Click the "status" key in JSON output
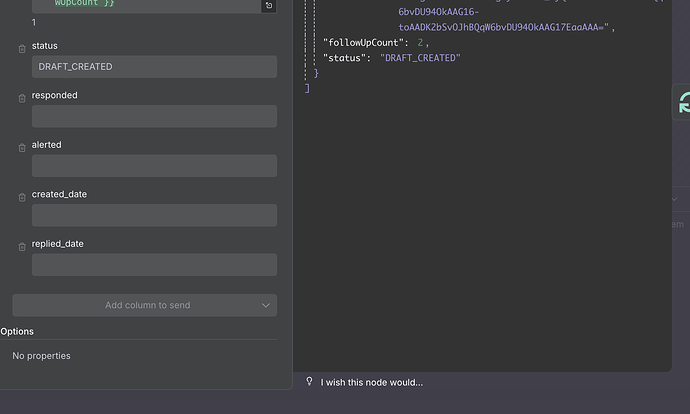Image resolution: width=690 pixels, height=414 pixels. pos(344,58)
